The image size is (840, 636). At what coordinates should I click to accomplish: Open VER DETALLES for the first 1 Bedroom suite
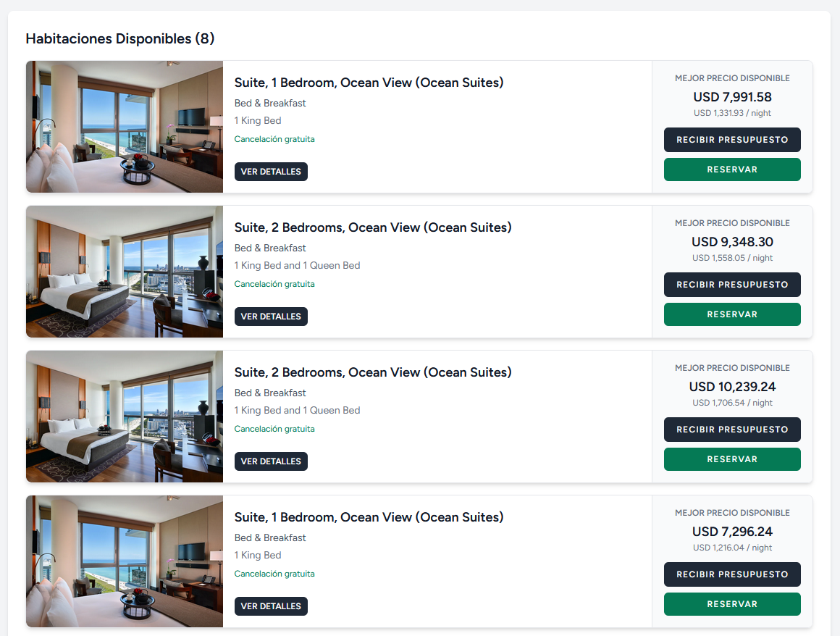(x=271, y=172)
